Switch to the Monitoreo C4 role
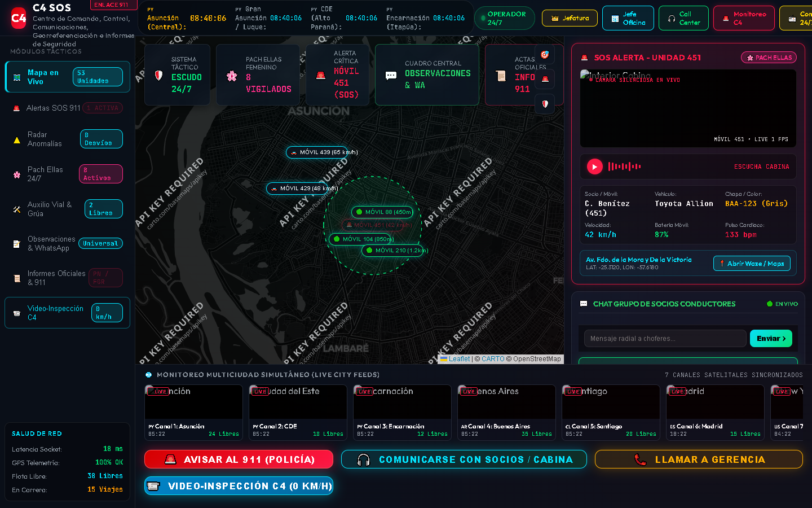The image size is (812, 508). click(x=744, y=18)
